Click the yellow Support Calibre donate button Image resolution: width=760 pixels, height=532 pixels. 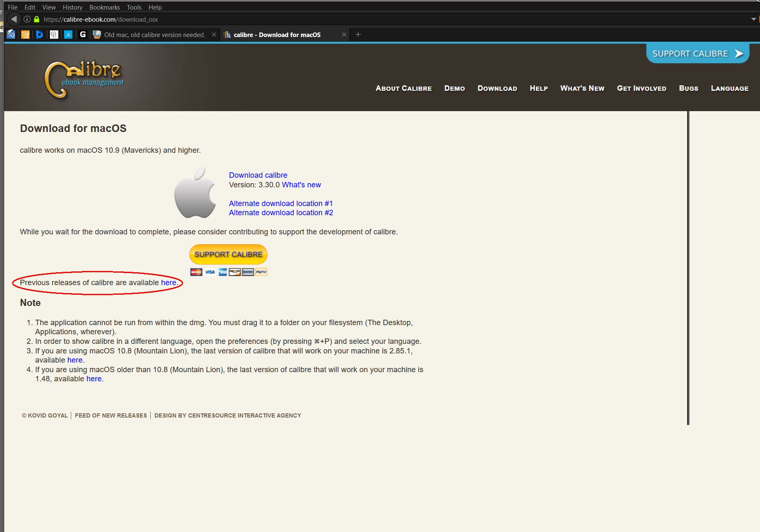(x=228, y=254)
